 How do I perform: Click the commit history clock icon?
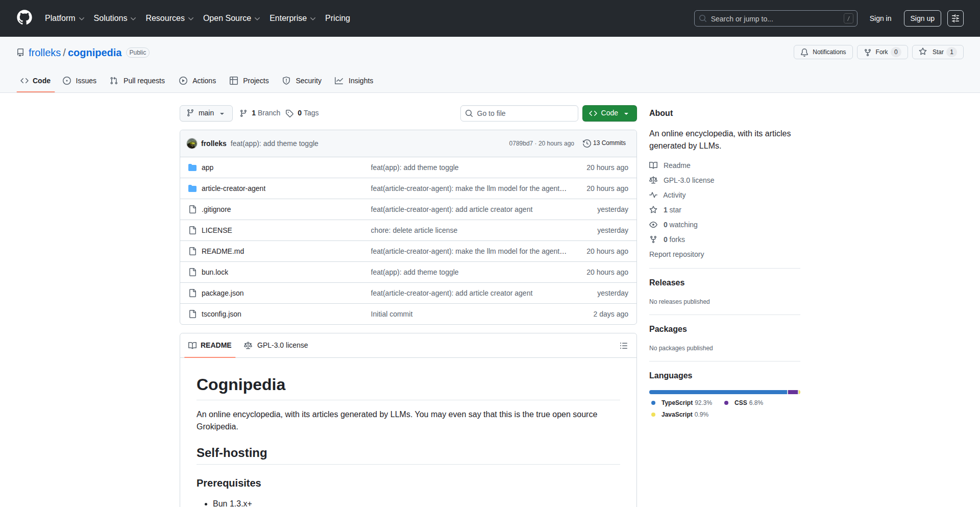pyautogui.click(x=587, y=143)
